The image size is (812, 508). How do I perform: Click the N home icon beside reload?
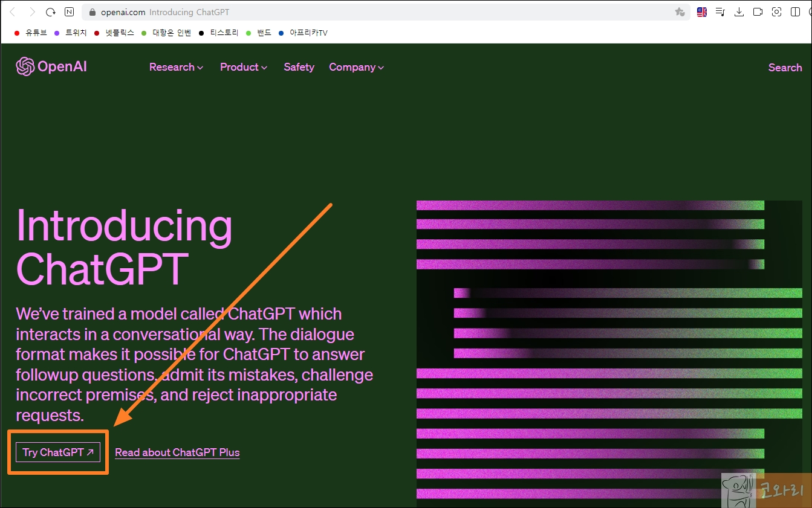click(x=70, y=12)
